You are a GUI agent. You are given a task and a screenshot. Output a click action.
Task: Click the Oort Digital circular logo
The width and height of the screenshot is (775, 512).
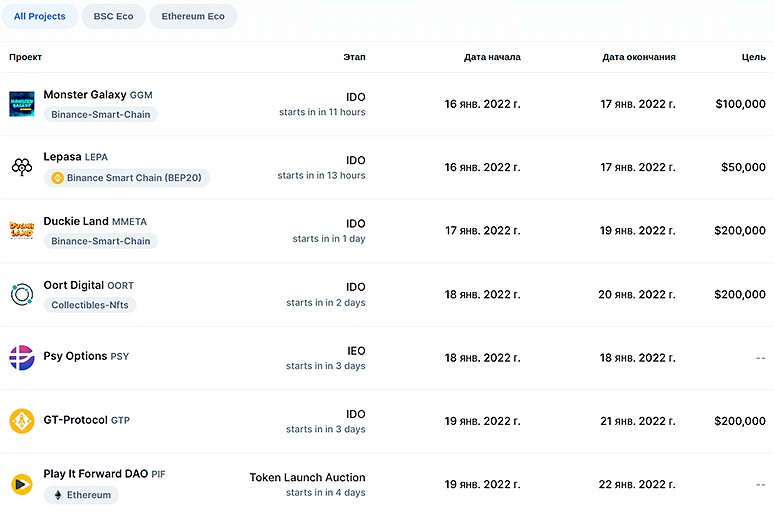point(22,295)
